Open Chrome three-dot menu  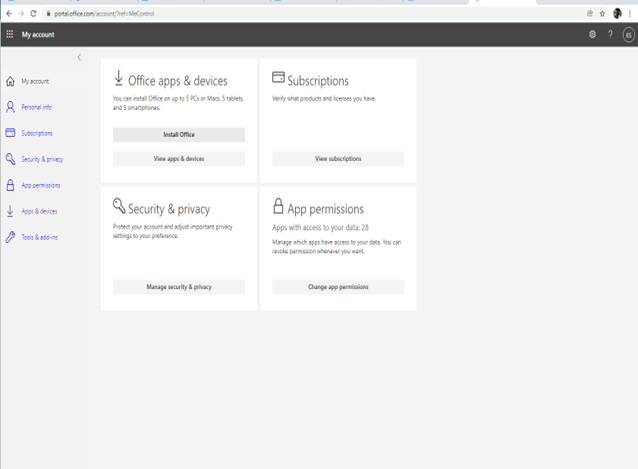tap(630, 13)
